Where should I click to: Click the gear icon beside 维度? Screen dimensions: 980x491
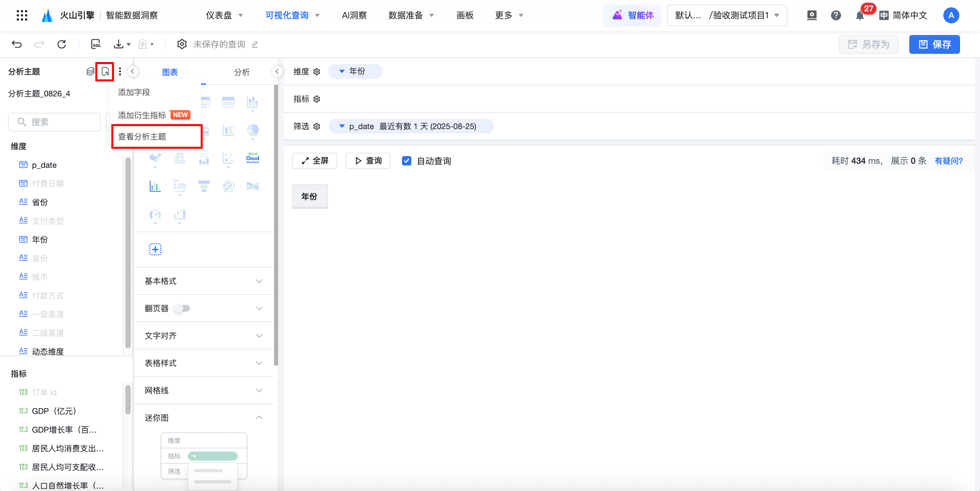[317, 72]
